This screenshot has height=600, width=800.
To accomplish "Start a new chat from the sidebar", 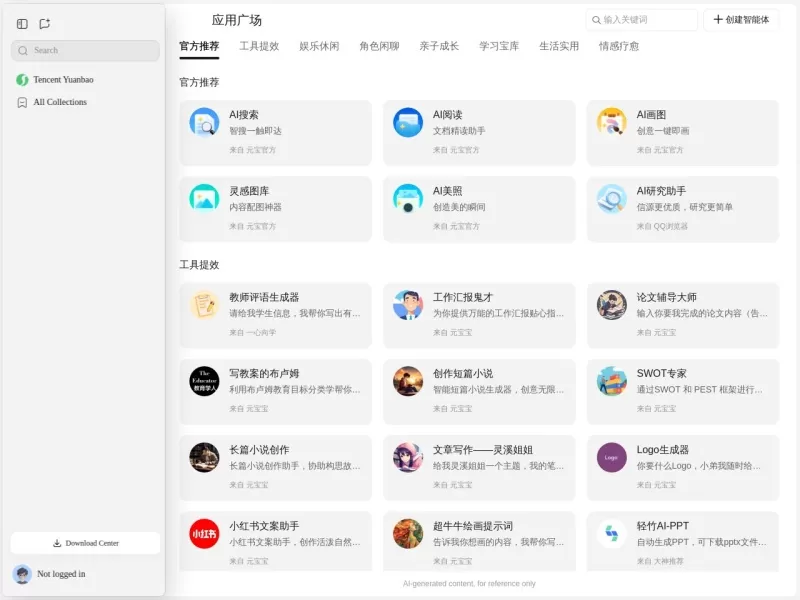I will tap(44, 23).
